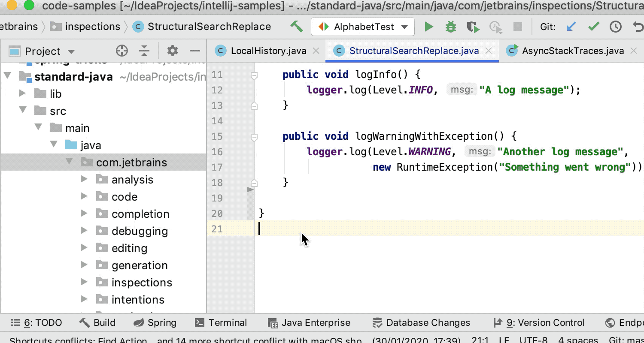Expand the debugging package

tap(84, 231)
